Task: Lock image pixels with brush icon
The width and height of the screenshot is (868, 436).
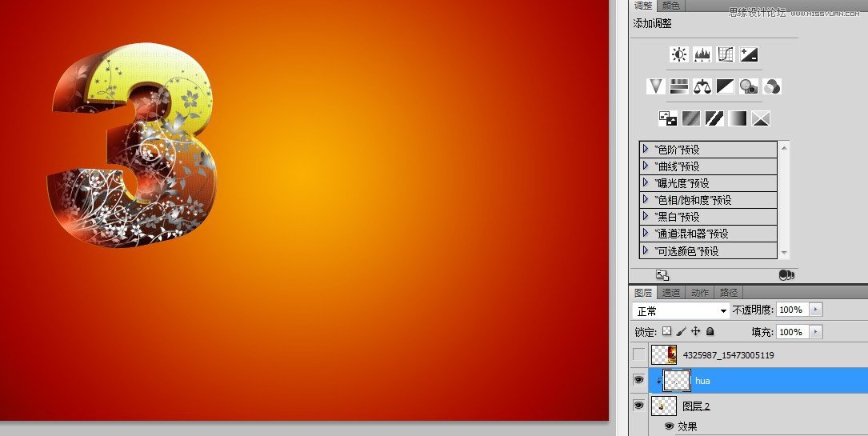Action: [x=682, y=331]
